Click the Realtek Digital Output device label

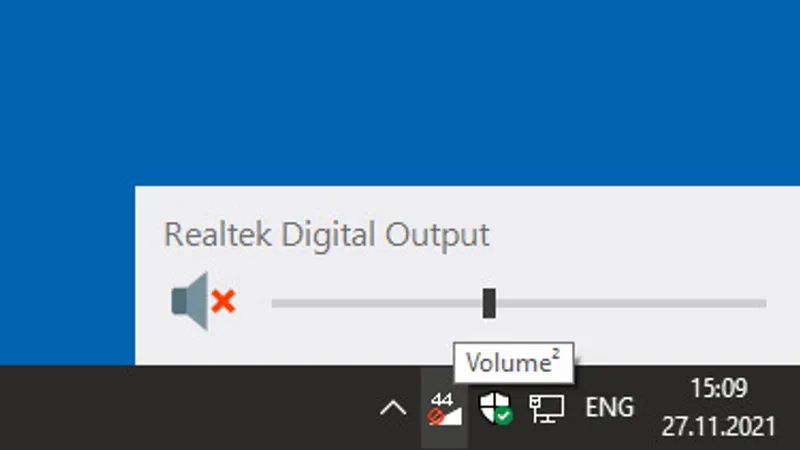tap(326, 235)
